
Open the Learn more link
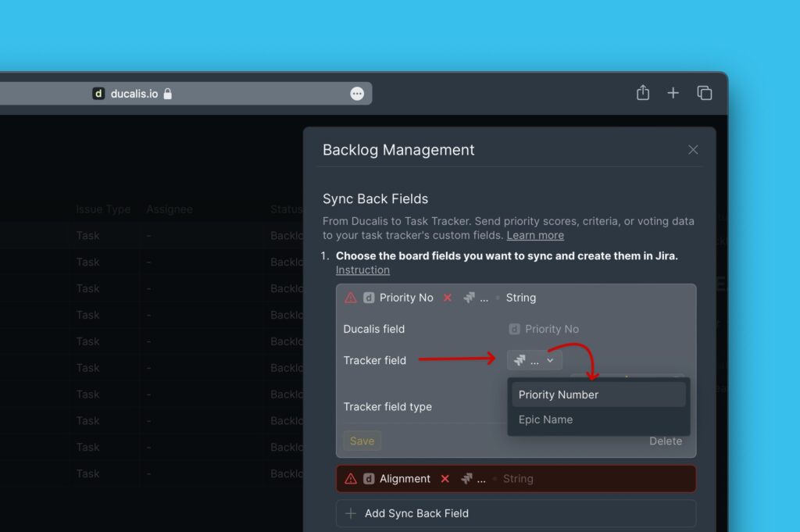click(535, 235)
